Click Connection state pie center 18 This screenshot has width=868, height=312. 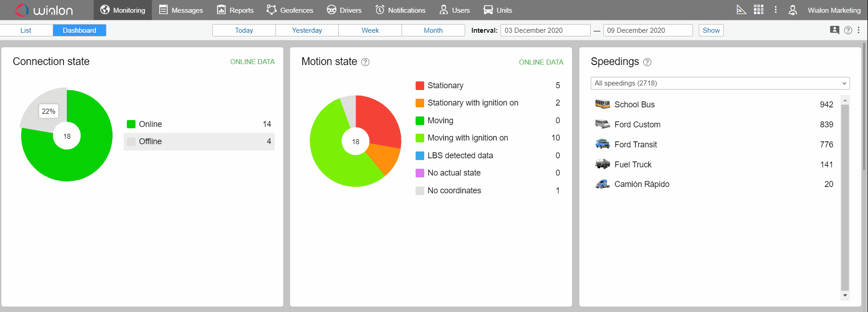pos(67,136)
